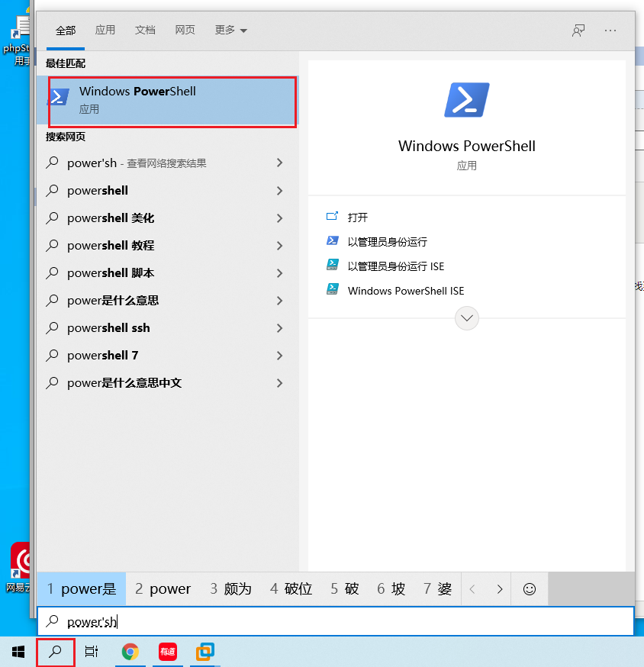Viewport: 644px width, 667px height.
Task: Open the Windows PowerShell best match result
Action: pyautogui.click(x=168, y=101)
